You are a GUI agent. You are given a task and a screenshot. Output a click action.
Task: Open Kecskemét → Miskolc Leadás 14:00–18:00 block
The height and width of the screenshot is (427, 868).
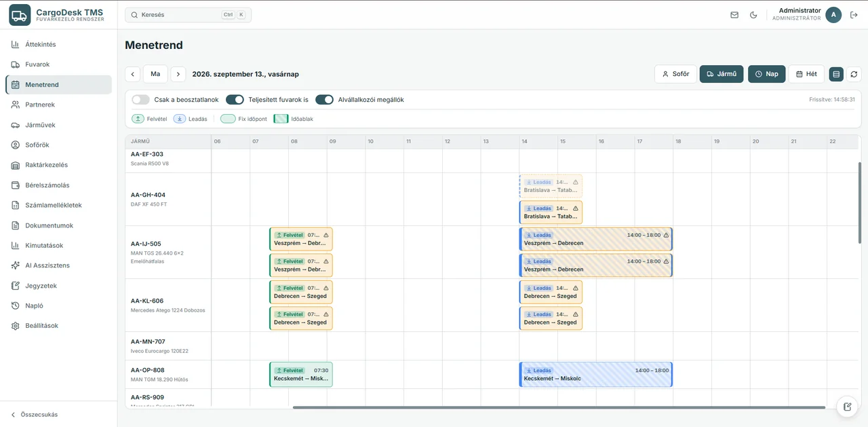(596, 375)
